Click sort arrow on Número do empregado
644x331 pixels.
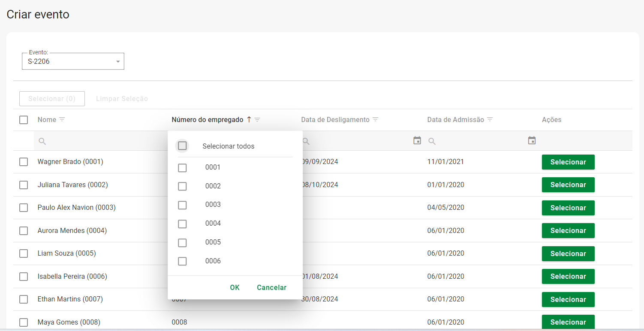point(249,120)
